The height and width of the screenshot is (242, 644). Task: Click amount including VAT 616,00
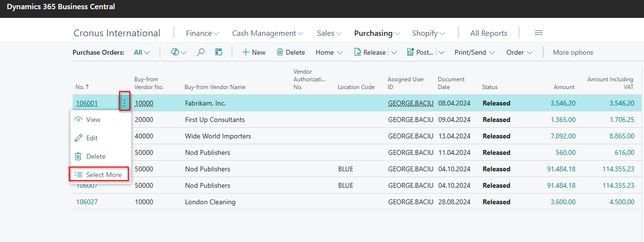click(x=624, y=152)
